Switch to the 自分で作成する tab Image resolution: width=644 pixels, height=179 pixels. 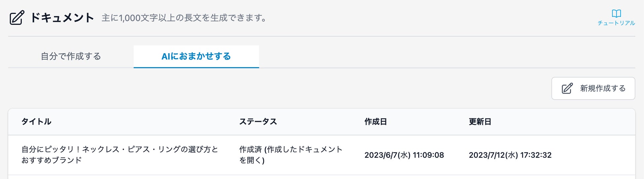(x=71, y=56)
